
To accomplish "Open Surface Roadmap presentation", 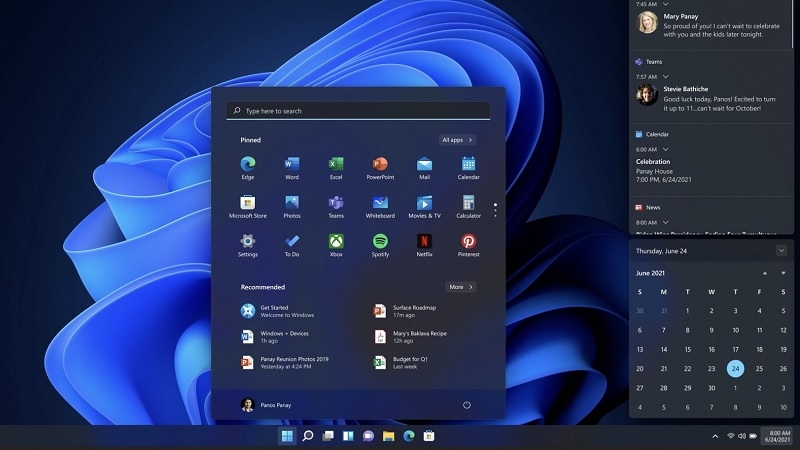I will [x=405, y=311].
